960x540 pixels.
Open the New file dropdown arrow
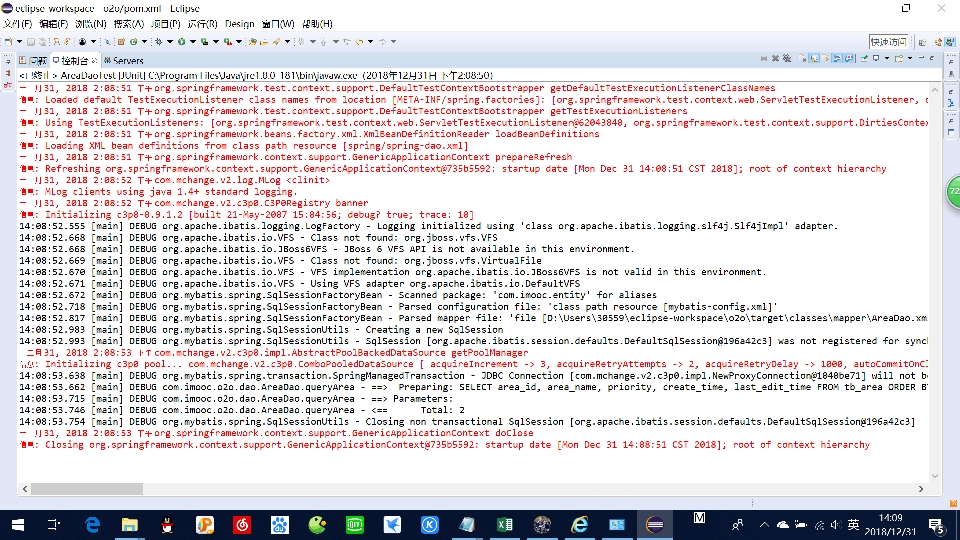click(x=20, y=42)
